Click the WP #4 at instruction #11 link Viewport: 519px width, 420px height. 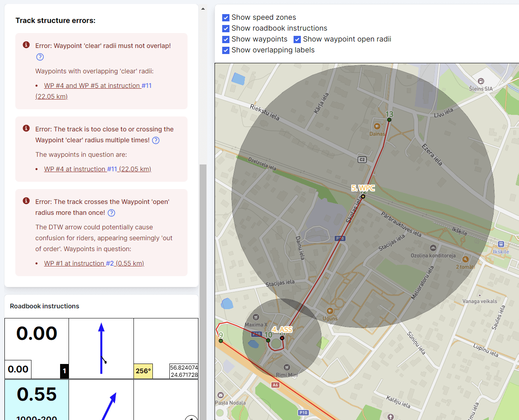tap(97, 168)
